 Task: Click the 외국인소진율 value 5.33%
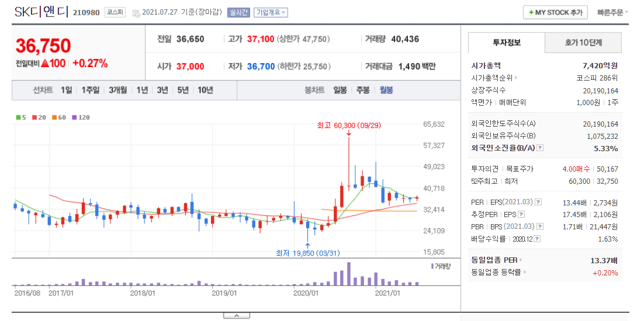click(606, 148)
